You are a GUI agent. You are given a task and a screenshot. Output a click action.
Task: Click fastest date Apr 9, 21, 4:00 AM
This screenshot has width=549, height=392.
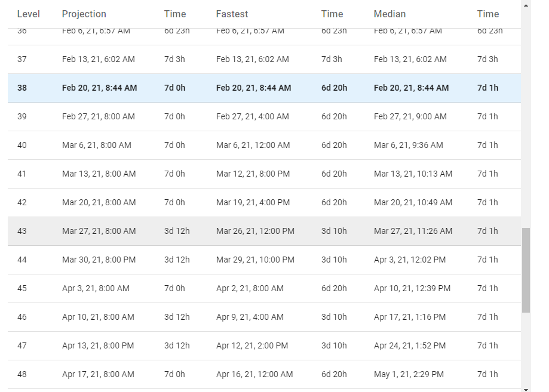tap(250, 317)
